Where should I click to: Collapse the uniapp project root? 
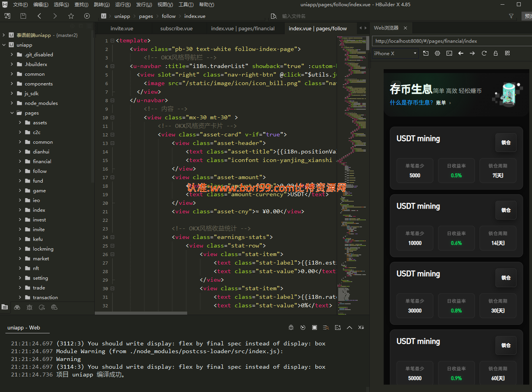pyautogui.click(x=4, y=45)
